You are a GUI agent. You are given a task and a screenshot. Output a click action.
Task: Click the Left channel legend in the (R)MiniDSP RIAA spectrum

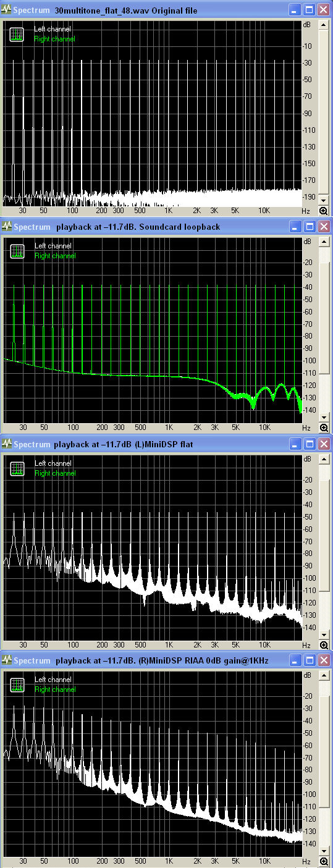53,679
